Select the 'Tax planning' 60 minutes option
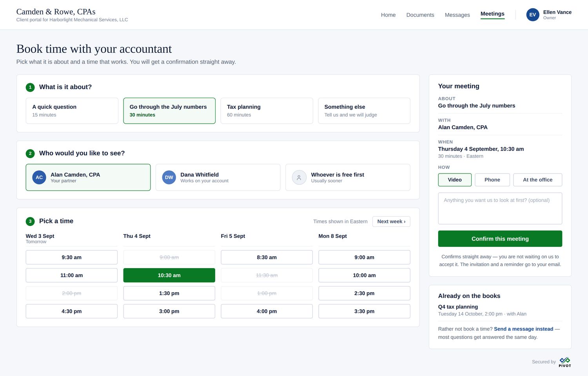Viewport: 588px width, 376px height. point(267,111)
